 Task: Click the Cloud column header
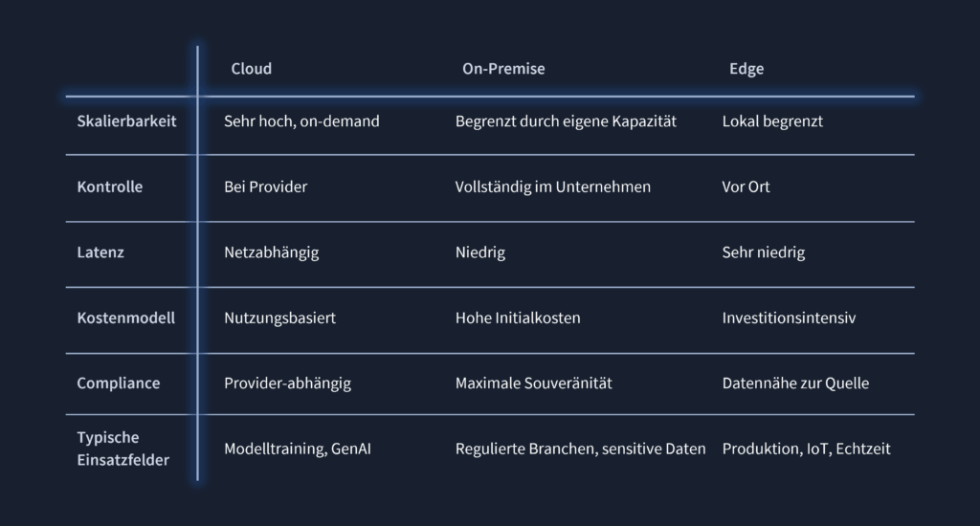tap(252, 69)
